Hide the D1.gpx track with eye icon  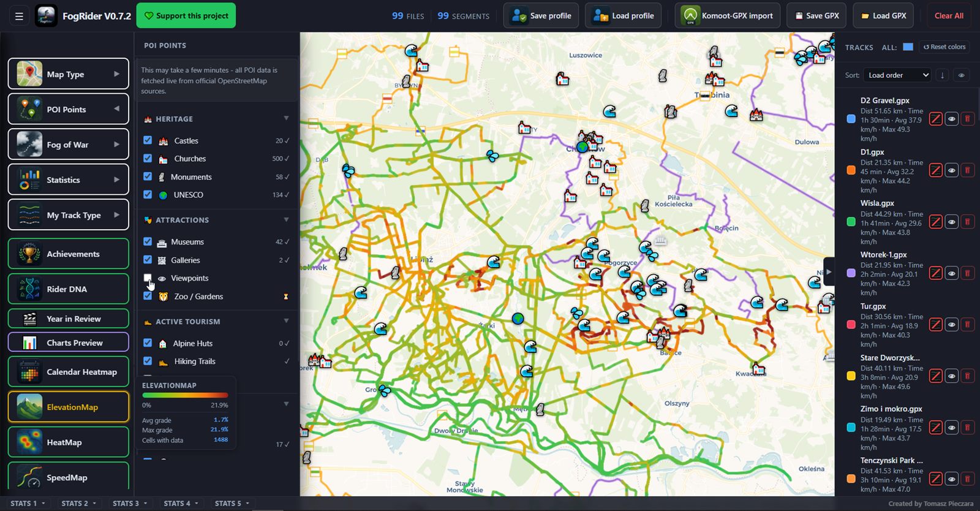pyautogui.click(x=951, y=170)
